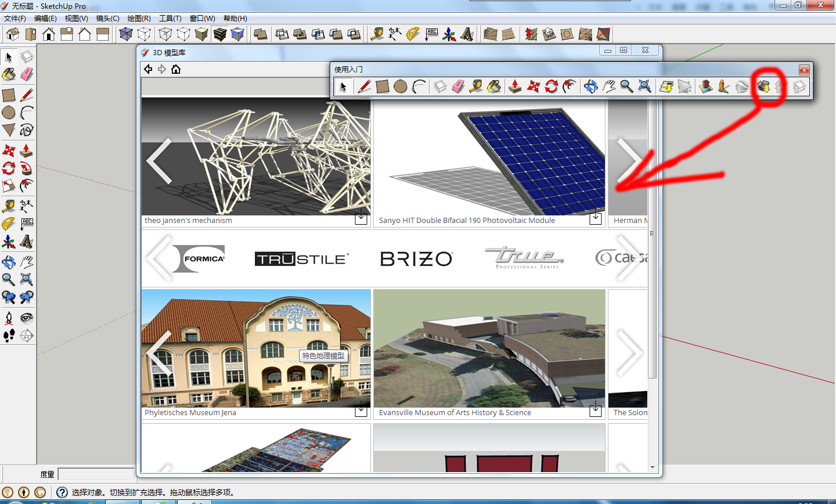The image size is (836, 504).
Task: Enable Wireframe style in top toolbar
Action: tap(165, 34)
